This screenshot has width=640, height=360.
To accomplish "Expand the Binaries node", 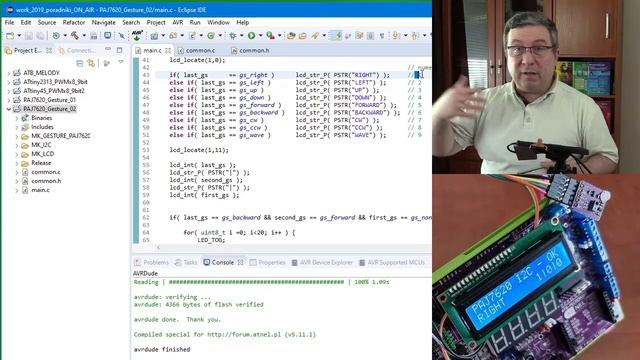I will tap(17, 118).
